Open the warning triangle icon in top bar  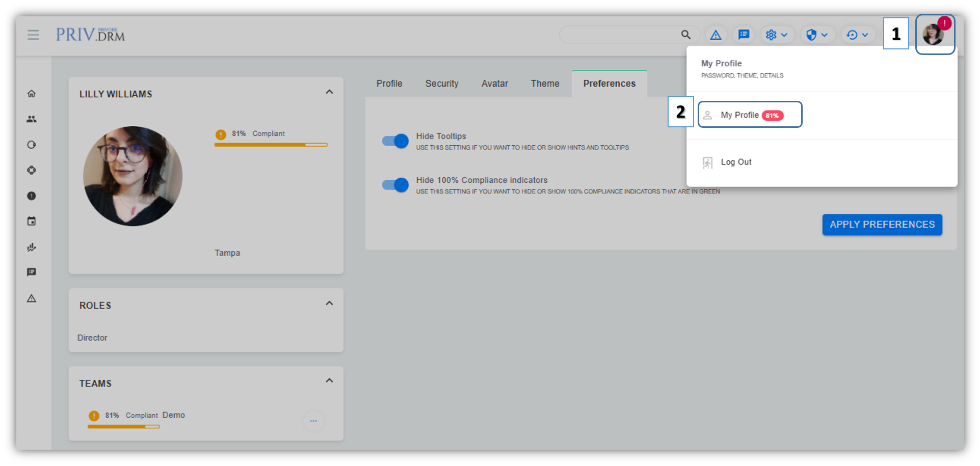716,35
